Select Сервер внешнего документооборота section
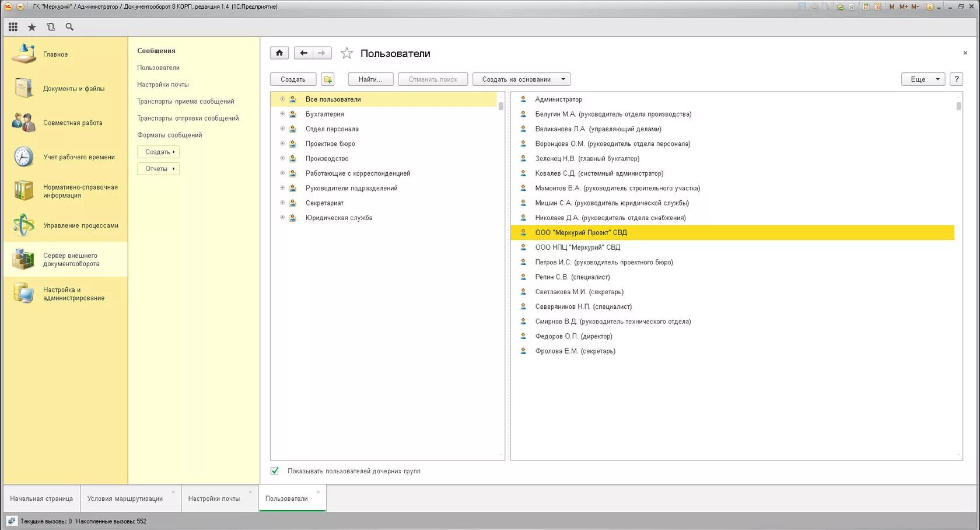The image size is (980, 530). 65,260
